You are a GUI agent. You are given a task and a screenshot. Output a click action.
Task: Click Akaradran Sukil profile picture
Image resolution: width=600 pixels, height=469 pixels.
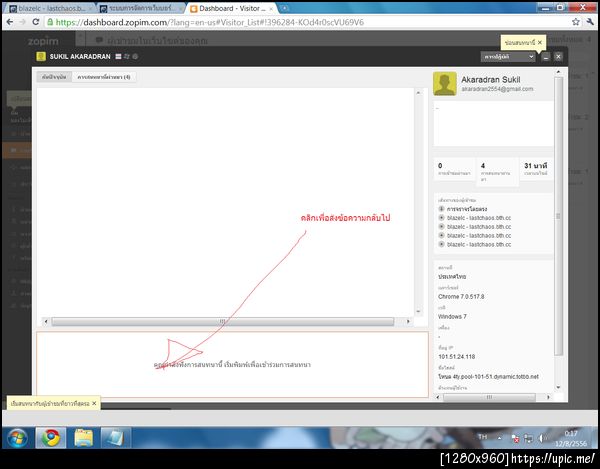(x=445, y=83)
